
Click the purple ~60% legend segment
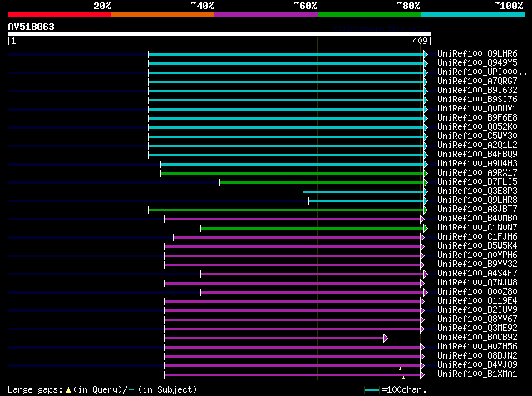(x=266, y=15)
